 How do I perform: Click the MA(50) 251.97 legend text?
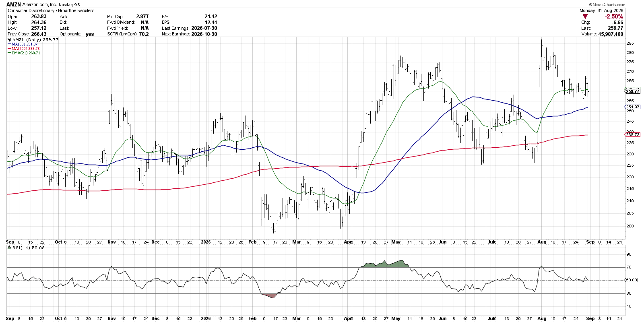point(25,44)
